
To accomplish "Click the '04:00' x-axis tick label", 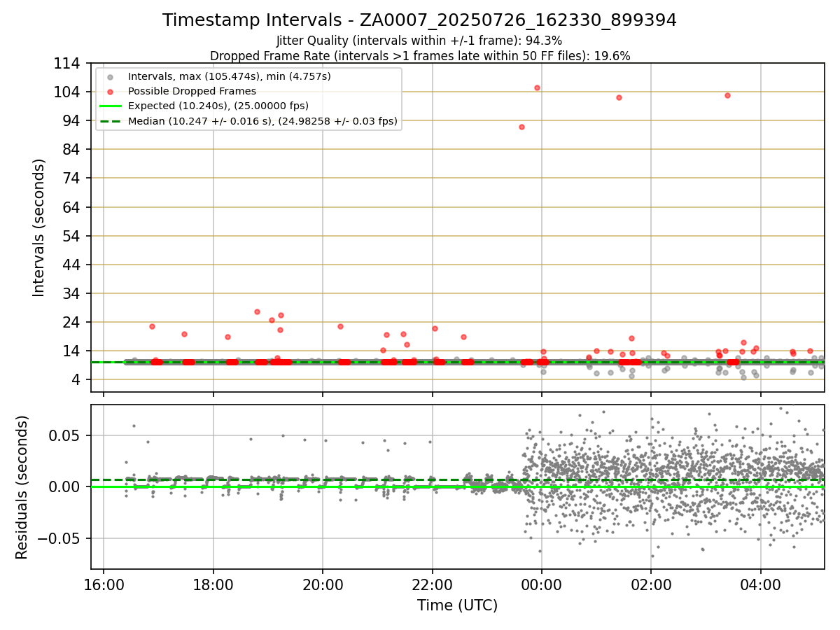I will (x=760, y=584).
